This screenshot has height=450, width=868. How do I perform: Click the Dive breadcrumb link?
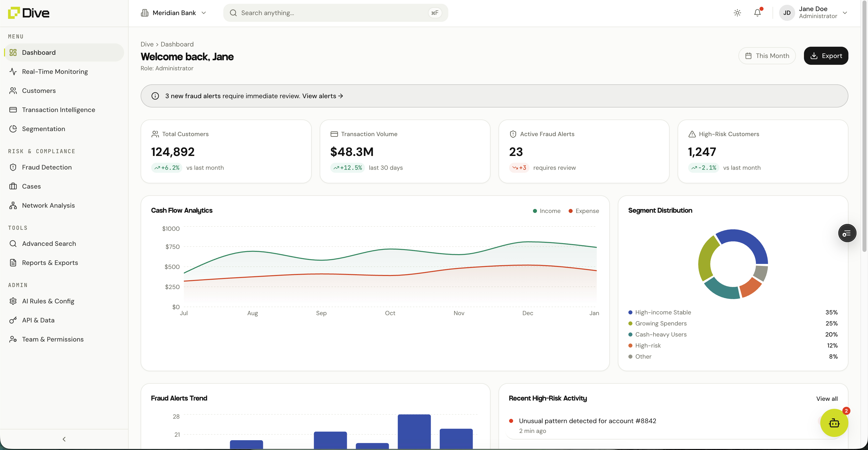click(x=147, y=44)
